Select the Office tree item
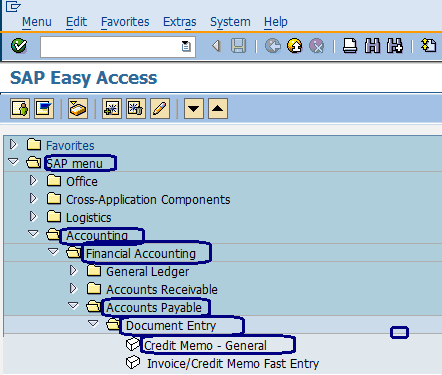 pyautogui.click(x=82, y=182)
